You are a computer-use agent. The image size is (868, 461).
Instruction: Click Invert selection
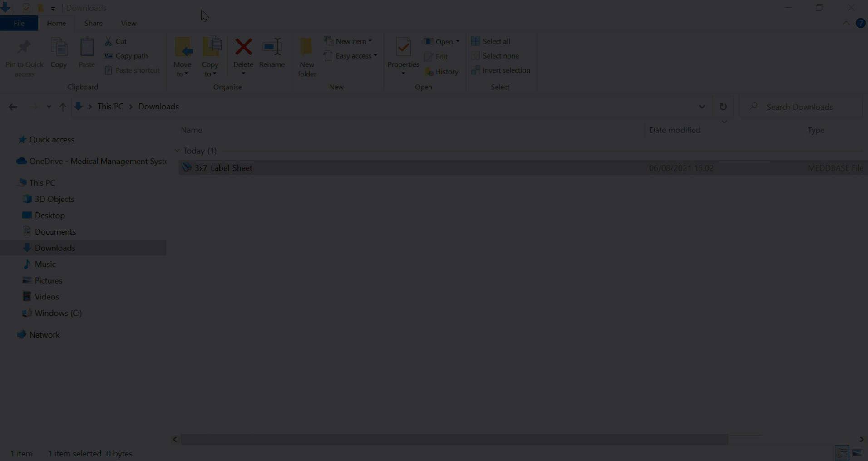(x=500, y=70)
